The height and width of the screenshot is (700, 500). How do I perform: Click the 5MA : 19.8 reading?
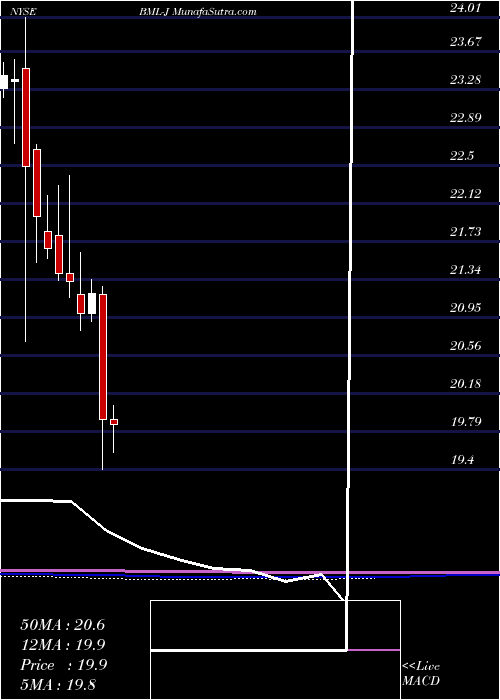click(58, 685)
